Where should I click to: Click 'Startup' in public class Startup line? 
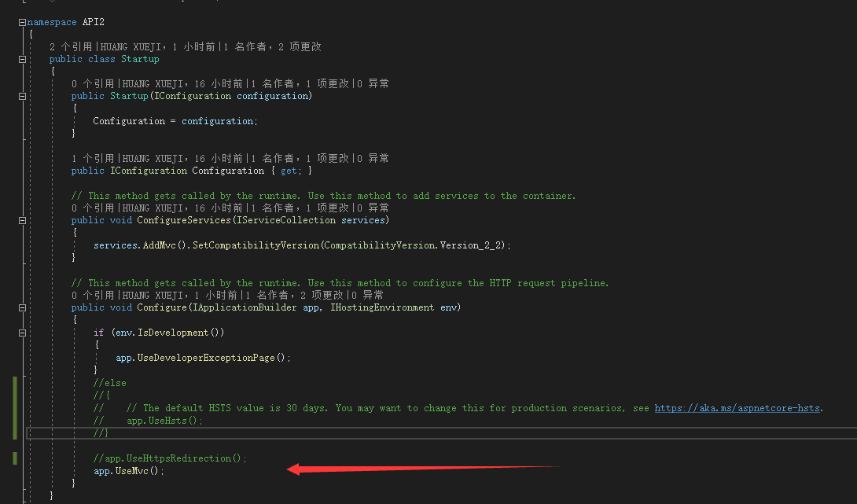click(140, 59)
